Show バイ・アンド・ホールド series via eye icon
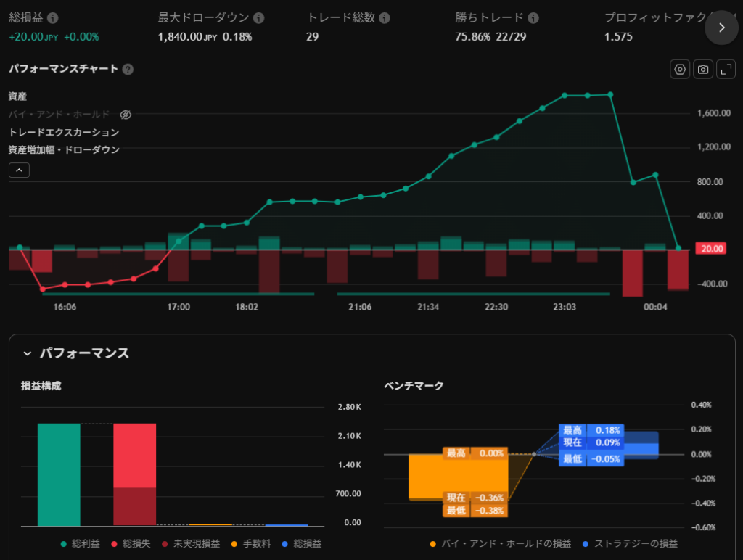The image size is (743, 560). click(x=125, y=115)
